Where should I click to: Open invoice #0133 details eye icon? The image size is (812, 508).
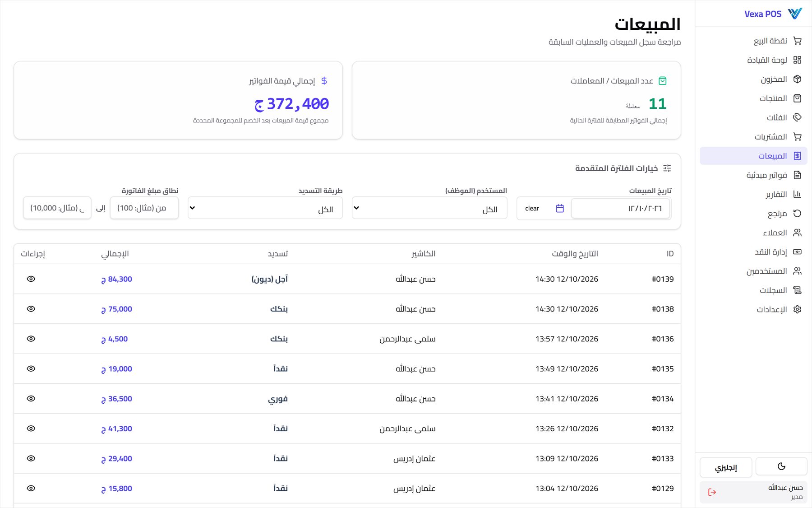(x=31, y=458)
